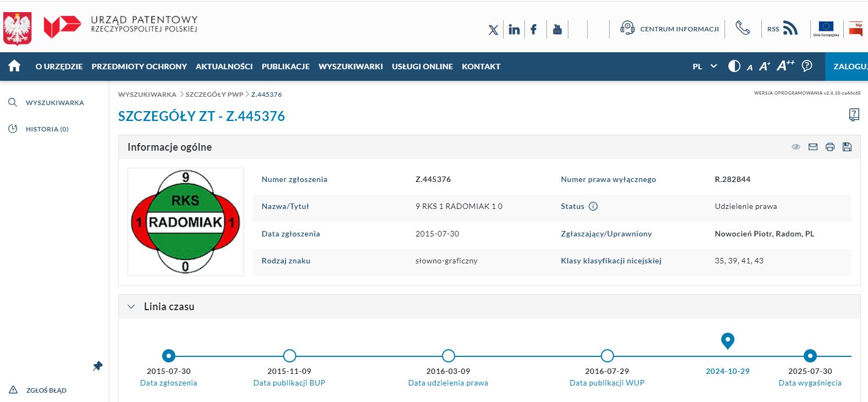Image resolution: width=868 pixels, height=402 pixels.
Task: Click the RSS feed icon
Action: coord(790,29)
